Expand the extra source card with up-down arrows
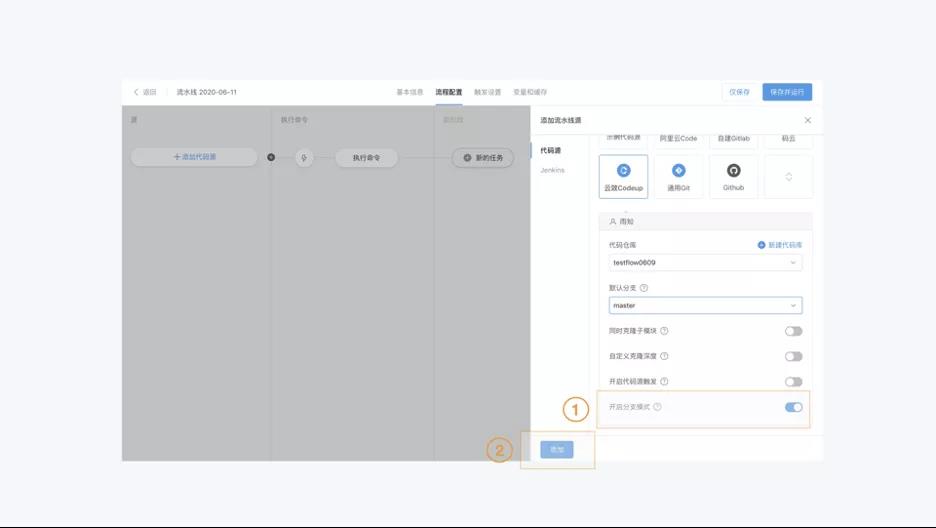 789,177
